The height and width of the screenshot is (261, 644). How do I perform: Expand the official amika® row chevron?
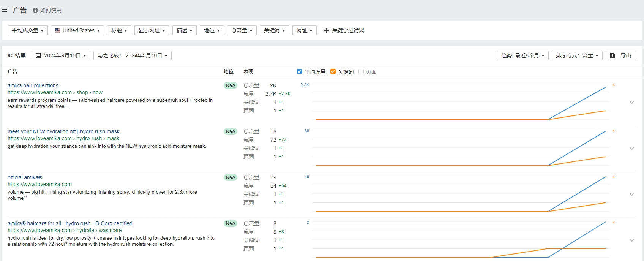click(x=632, y=194)
